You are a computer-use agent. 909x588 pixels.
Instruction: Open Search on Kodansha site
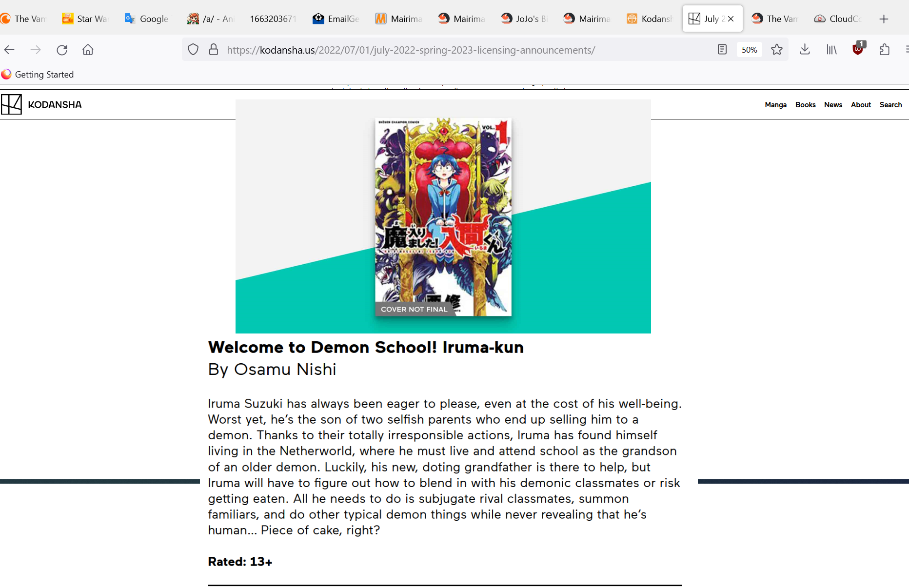coord(890,105)
